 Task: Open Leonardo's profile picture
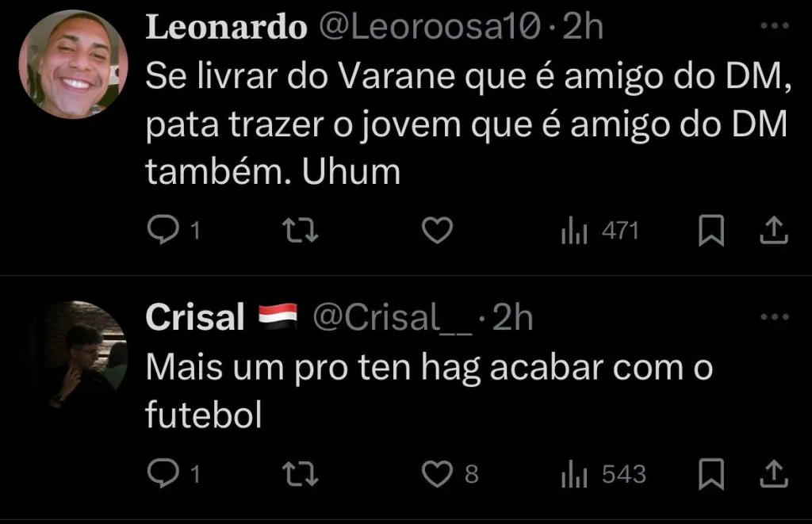73,65
